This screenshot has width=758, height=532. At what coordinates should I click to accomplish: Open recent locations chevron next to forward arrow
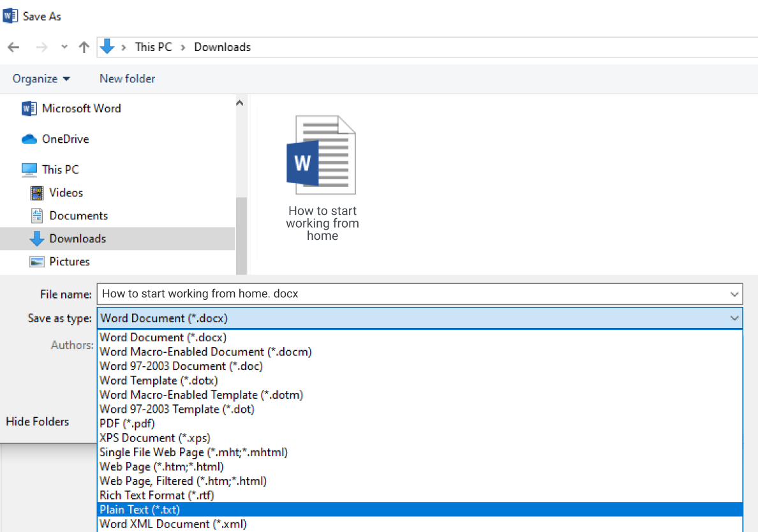pos(64,47)
